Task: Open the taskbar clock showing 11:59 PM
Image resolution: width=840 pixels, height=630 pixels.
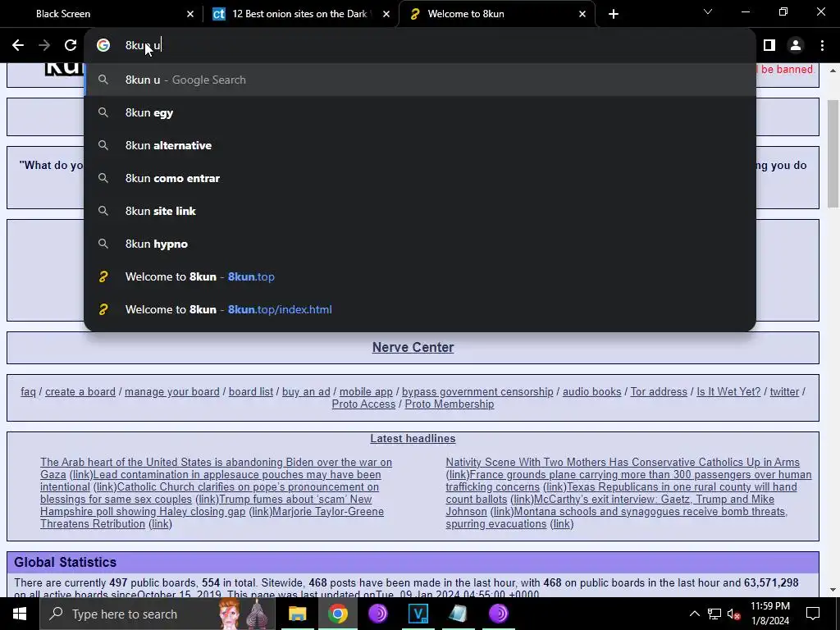Action: [769, 614]
